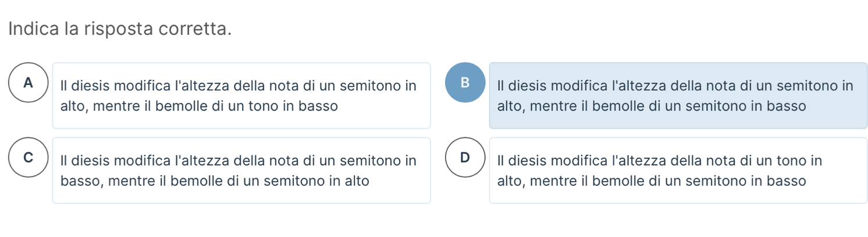This screenshot has height=237, width=868.
Task: Click the word 'risposta' in the question
Action: point(113,29)
